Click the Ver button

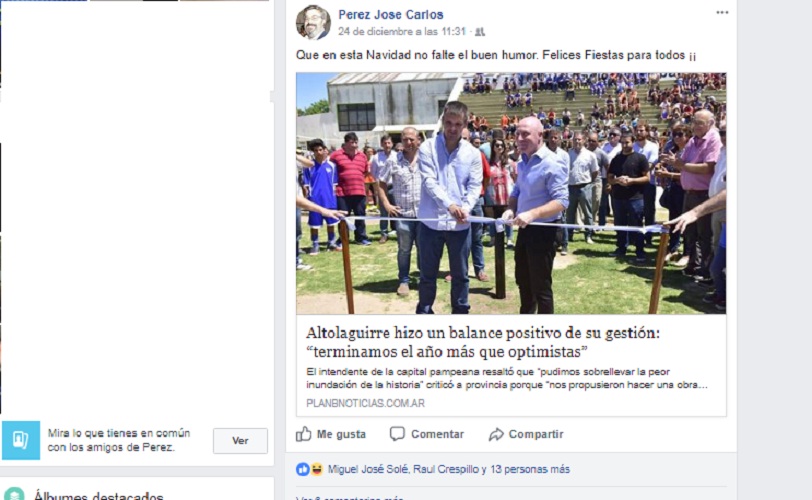pos(240,440)
